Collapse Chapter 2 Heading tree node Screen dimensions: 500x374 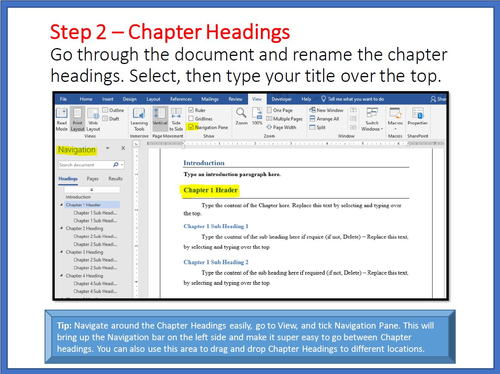(x=61, y=228)
